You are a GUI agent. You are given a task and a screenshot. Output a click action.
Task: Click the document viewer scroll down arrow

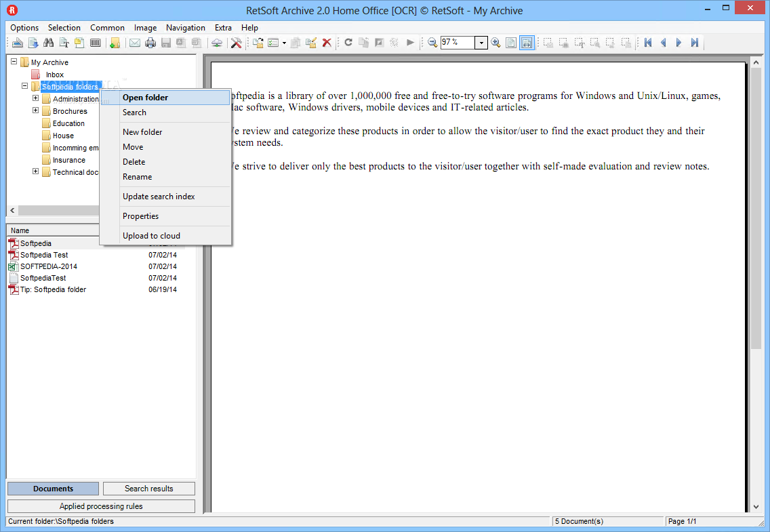(x=756, y=508)
